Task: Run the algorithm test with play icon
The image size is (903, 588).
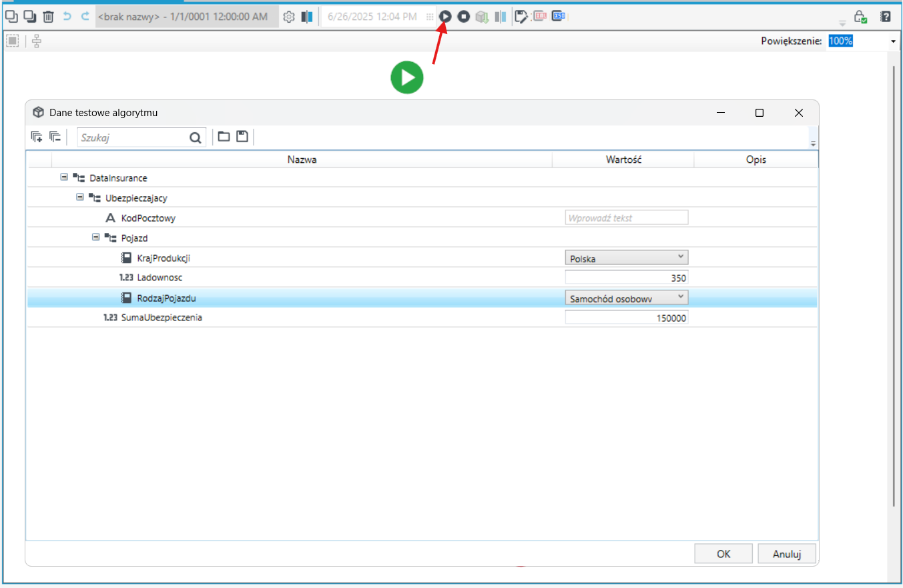Action: [x=445, y=17]
